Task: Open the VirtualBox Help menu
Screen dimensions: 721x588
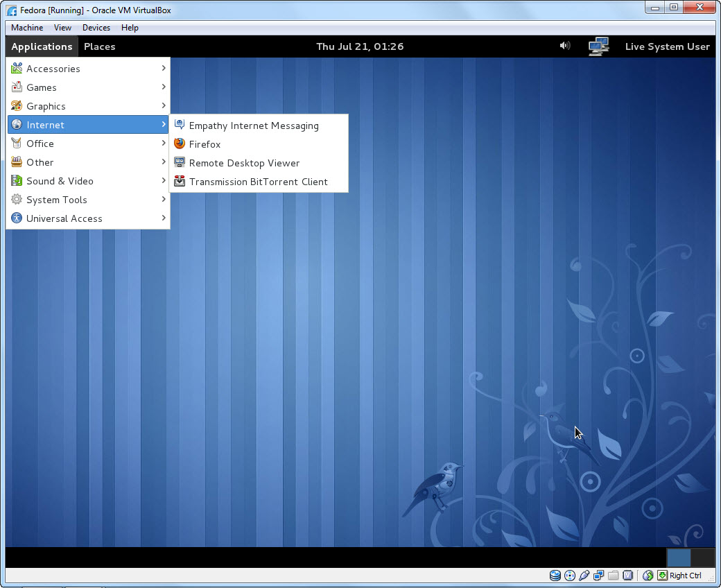Action: point(130,28)
